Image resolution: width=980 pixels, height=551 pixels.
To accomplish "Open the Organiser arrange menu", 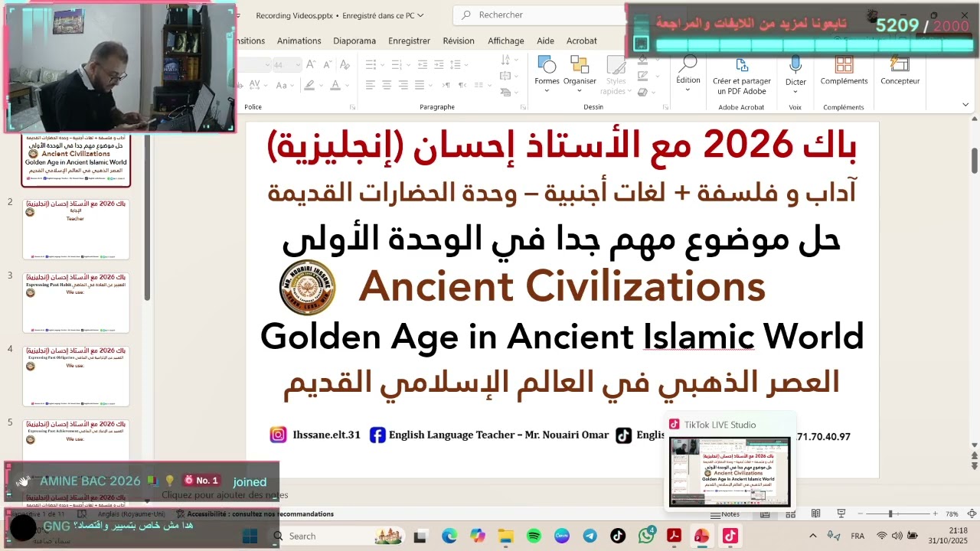I will pyautogui.click(x=580, y=74).
